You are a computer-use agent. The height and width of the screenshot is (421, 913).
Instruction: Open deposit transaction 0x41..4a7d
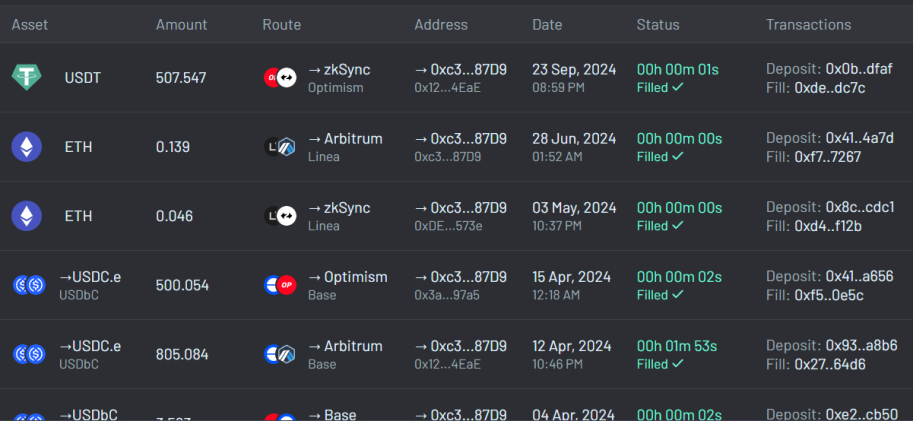(x=859, y=139)
